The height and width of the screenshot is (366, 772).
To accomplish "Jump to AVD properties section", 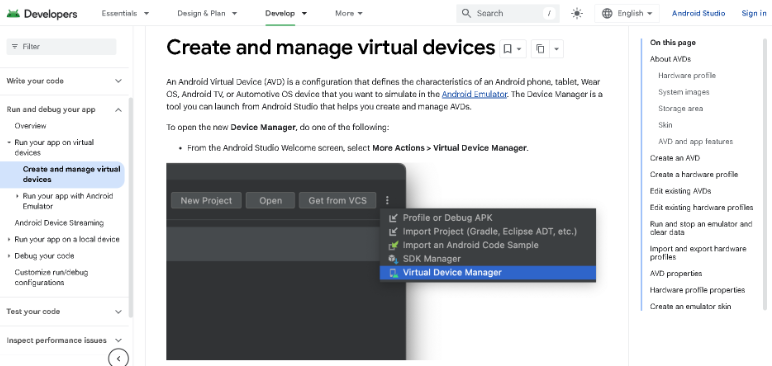I will pyautogui.click(x=676, y=273).
